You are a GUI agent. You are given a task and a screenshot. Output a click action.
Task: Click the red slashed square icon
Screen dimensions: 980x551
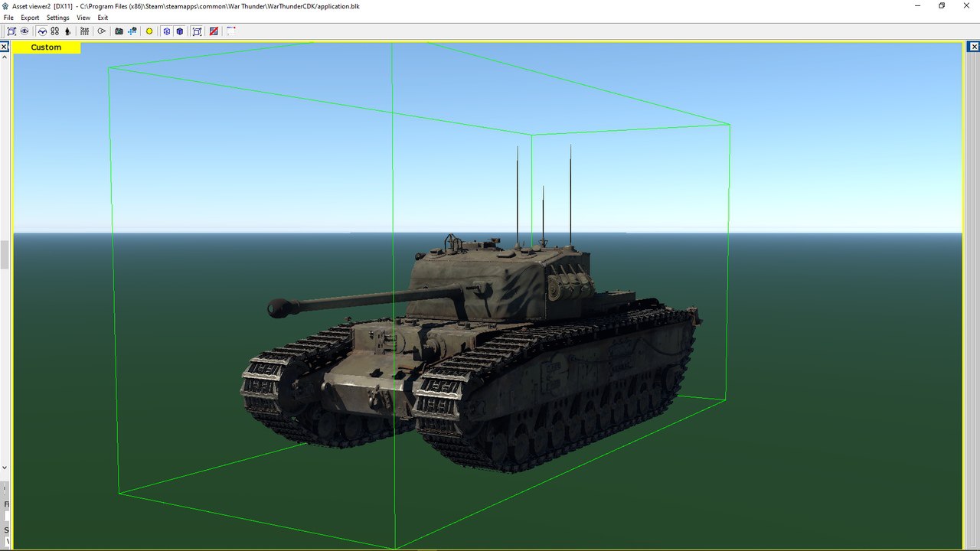(214, 31)
